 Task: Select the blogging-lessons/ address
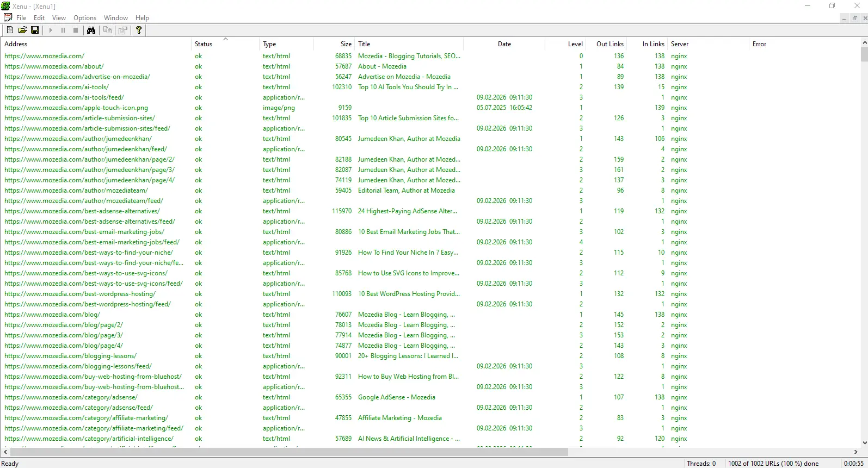point(70,356)
